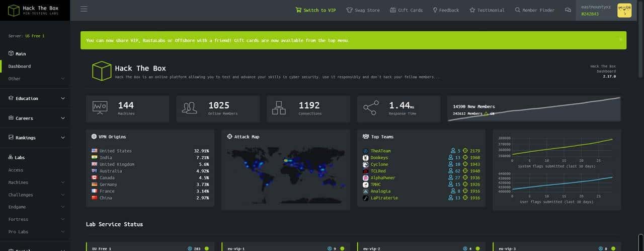Screen dimensions: 644x251
Task: Click the Response Time share icon
Action: (371, 108)
